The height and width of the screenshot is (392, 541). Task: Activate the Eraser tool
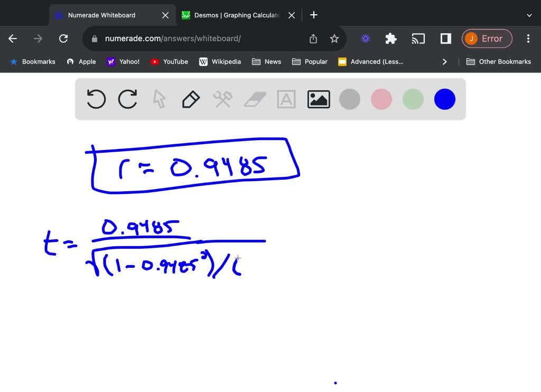pyautogui.click(x=254, y=99)
